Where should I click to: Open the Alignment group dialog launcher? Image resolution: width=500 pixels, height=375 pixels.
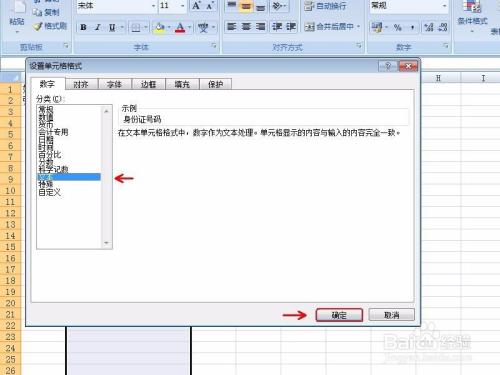point(359,45)
